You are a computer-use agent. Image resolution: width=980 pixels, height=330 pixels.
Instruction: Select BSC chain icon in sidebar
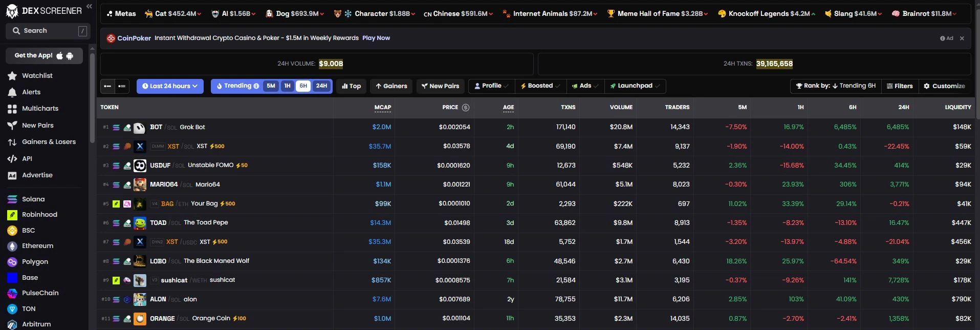click(x=12, y=231)
